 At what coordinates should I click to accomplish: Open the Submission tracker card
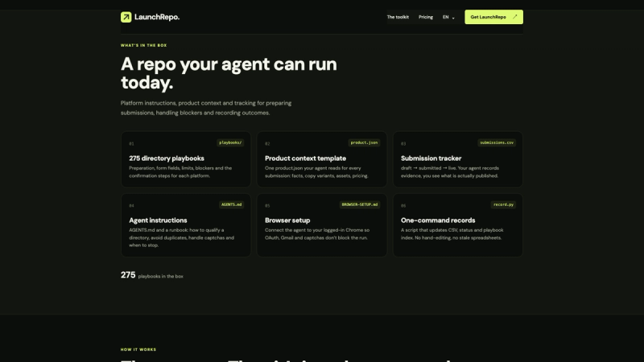[457, 159]
